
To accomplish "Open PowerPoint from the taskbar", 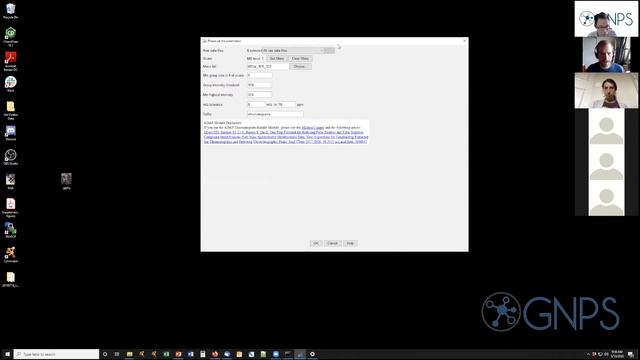I will [178, 354].
